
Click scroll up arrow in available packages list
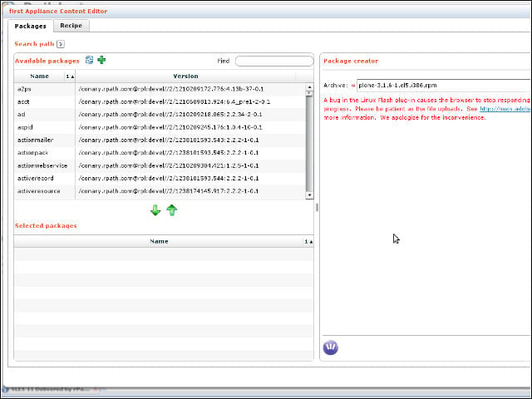click(x=309, y=86)
